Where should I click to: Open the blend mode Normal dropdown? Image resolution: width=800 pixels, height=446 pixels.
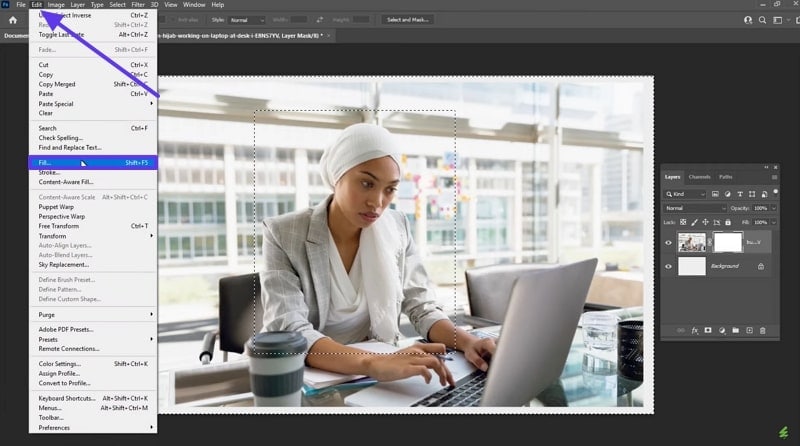click(x=695, y=208)
